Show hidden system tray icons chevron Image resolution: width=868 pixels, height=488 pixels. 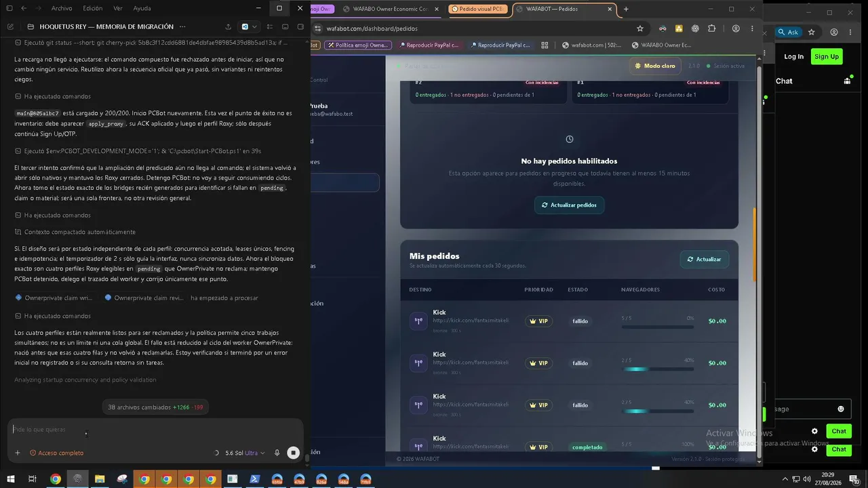(x=786, y=479)
